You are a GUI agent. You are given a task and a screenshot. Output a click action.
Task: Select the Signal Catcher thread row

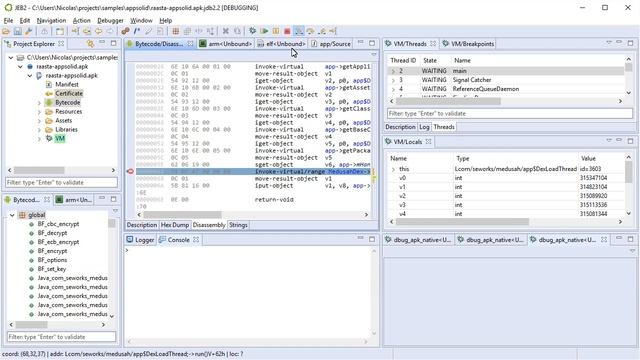click(x=506, y=80)
